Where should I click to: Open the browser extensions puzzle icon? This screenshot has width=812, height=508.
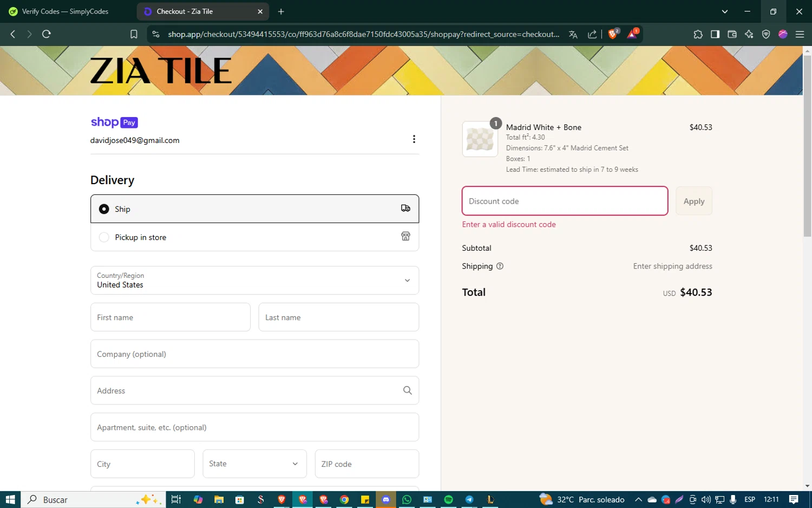click(698, 34)
